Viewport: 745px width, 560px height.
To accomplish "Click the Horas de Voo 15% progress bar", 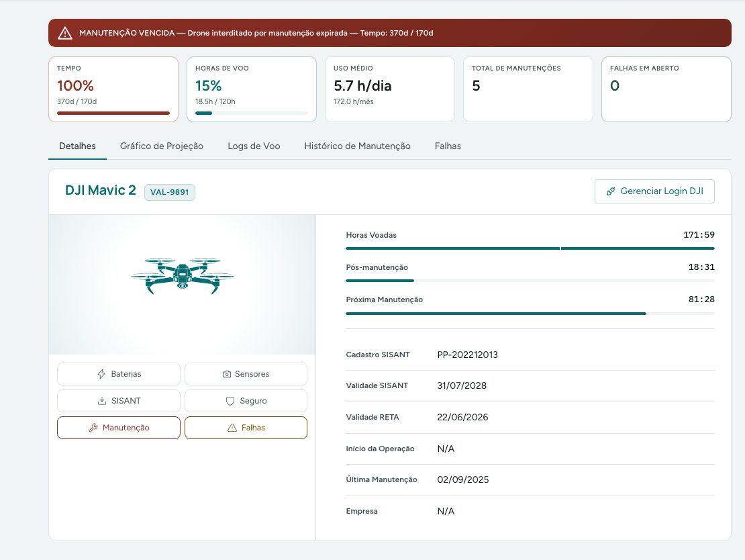I will point(251,113).
